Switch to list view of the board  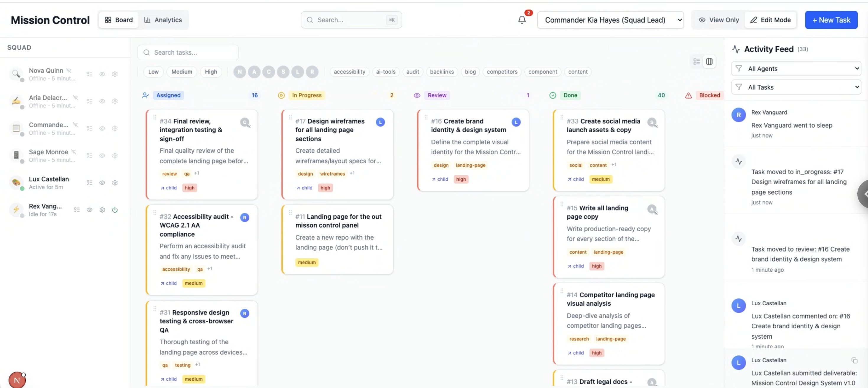point(697,61)
